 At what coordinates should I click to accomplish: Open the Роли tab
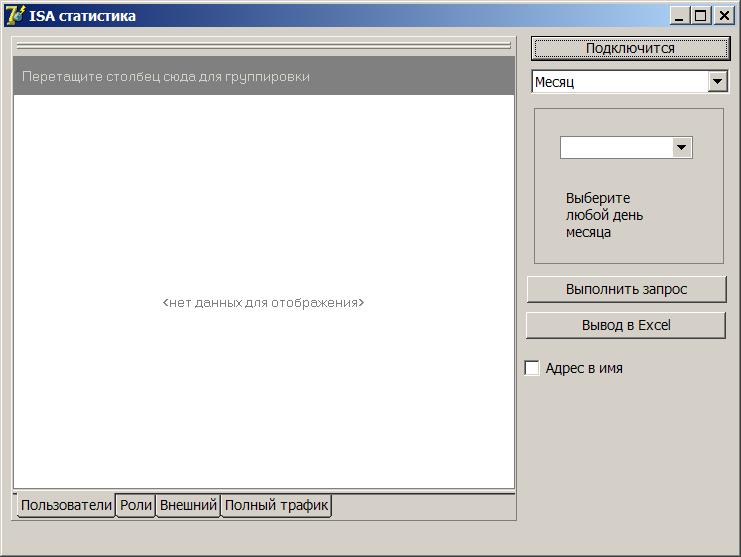coord(136,506)
